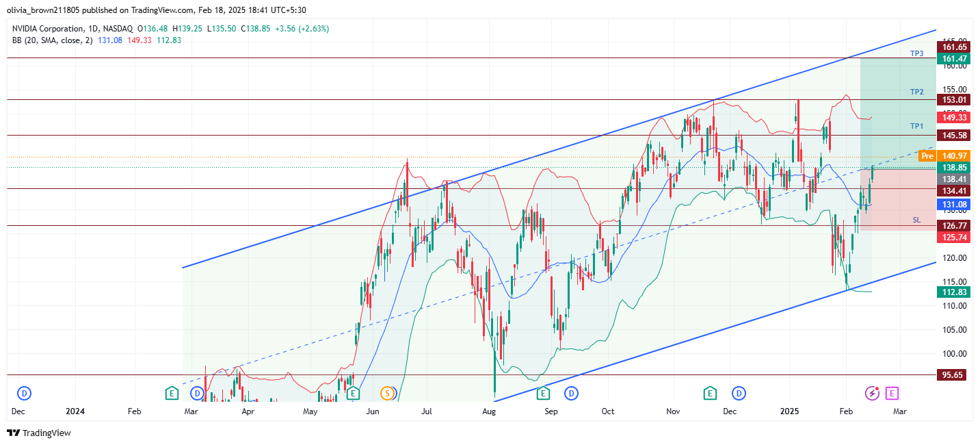Click the 134.41 price level tag
980x445 pixels.
954,190
